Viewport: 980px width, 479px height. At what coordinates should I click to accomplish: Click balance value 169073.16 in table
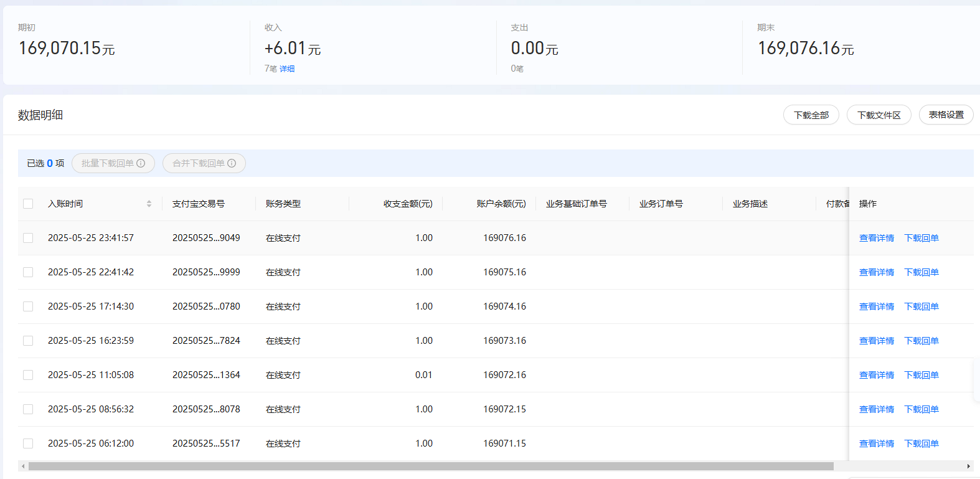point(505,341)
